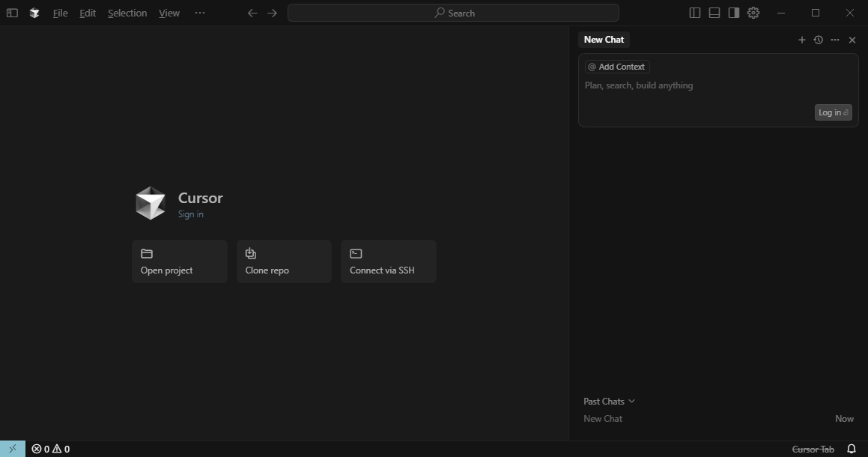Click the notifications bell icon
Viewport: 868px width, 457px height.
point(852,449)
